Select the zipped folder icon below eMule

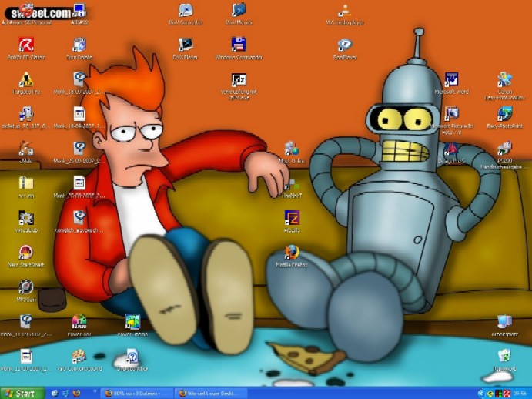click(x=26, y=186)
